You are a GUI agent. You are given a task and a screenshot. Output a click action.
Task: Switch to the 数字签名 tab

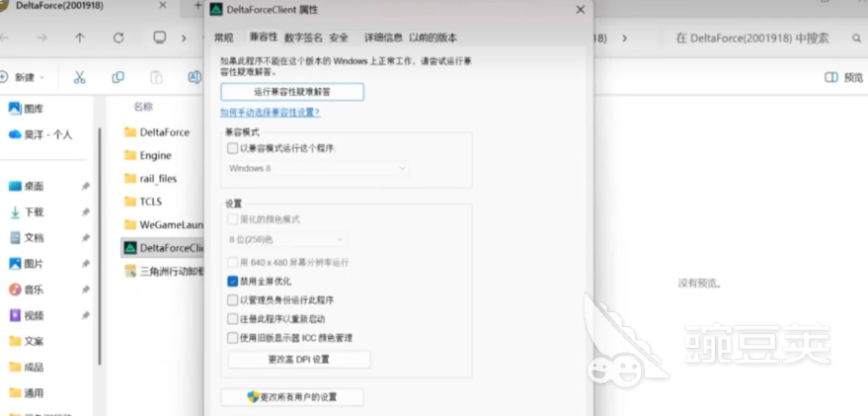pyautogui.click(x=303, y=38)
